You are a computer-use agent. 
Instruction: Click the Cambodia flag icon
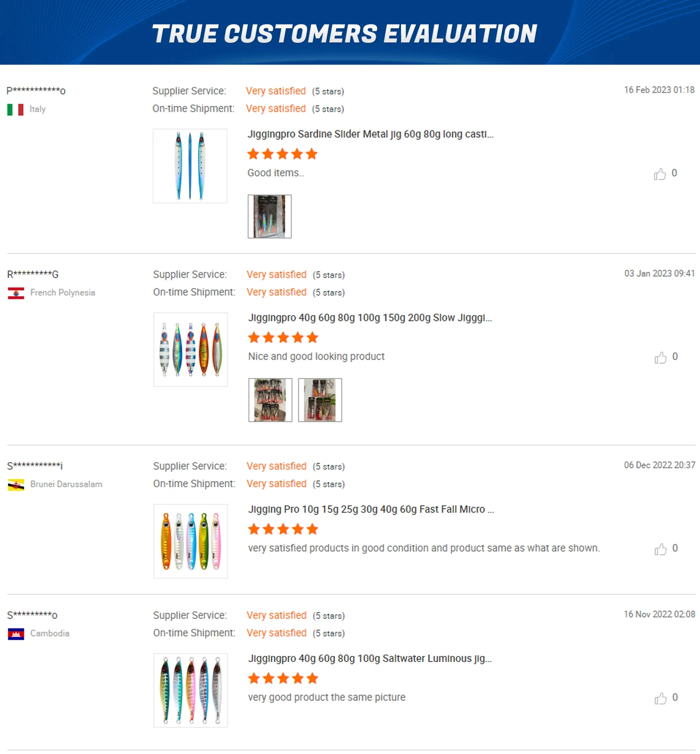(16, 634)
